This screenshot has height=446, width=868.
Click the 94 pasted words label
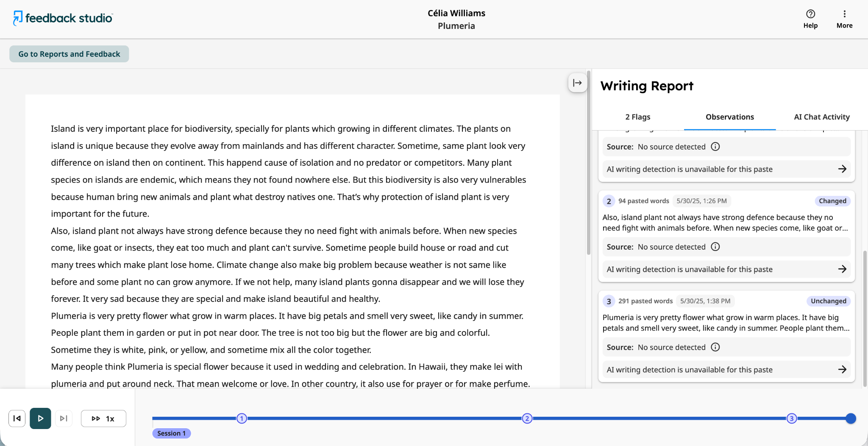(x=643, y=201)
